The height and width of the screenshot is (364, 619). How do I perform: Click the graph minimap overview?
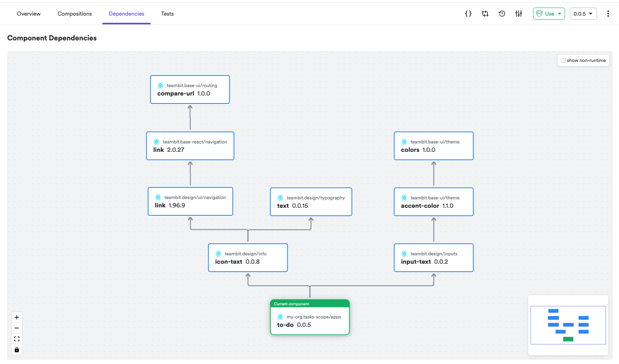click(x=568, y=325)
